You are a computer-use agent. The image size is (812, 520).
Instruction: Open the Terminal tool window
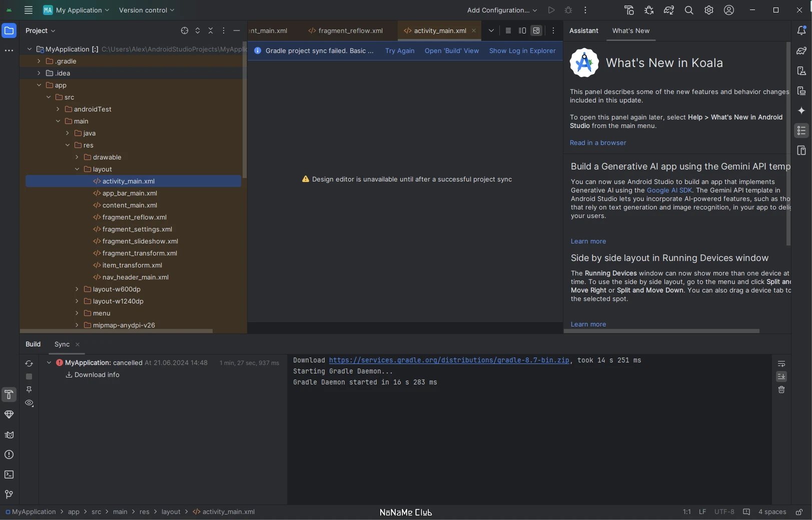(9, 474)
